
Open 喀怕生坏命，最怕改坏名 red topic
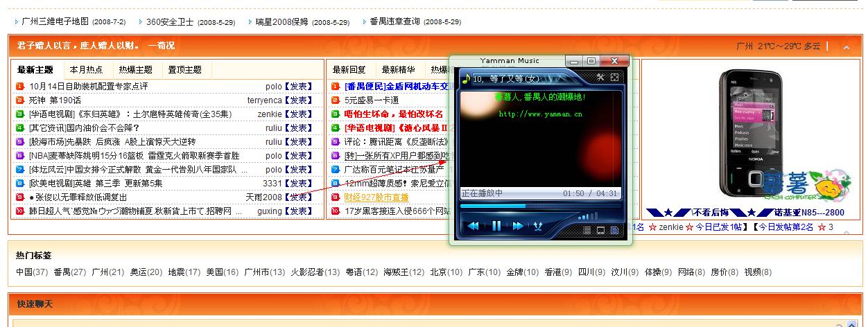point(394,114)
